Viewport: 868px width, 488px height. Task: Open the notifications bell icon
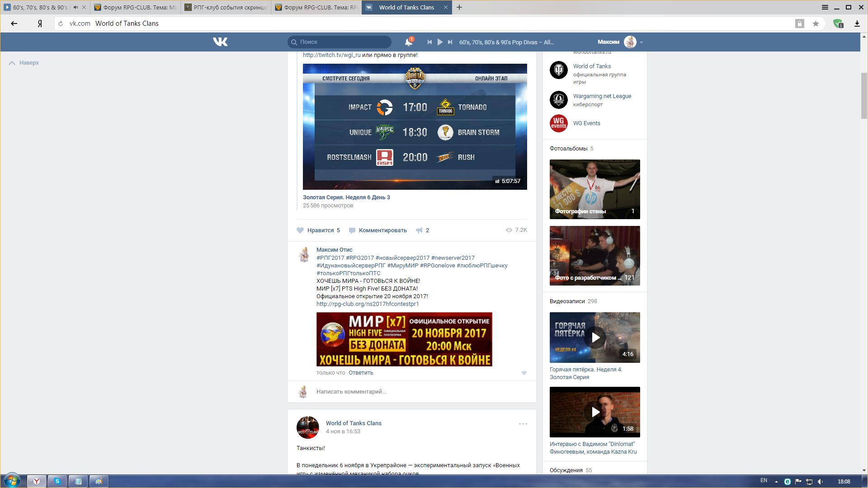pos(408,42)
